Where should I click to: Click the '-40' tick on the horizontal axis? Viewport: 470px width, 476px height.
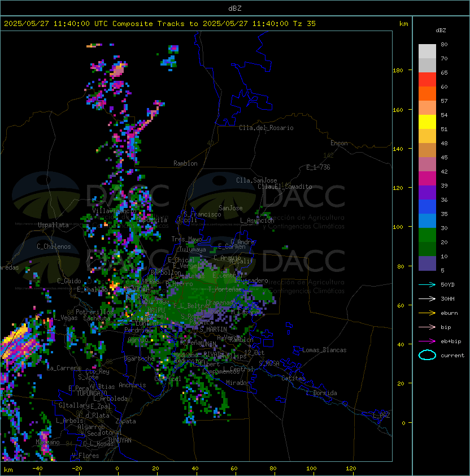[37, 469]
